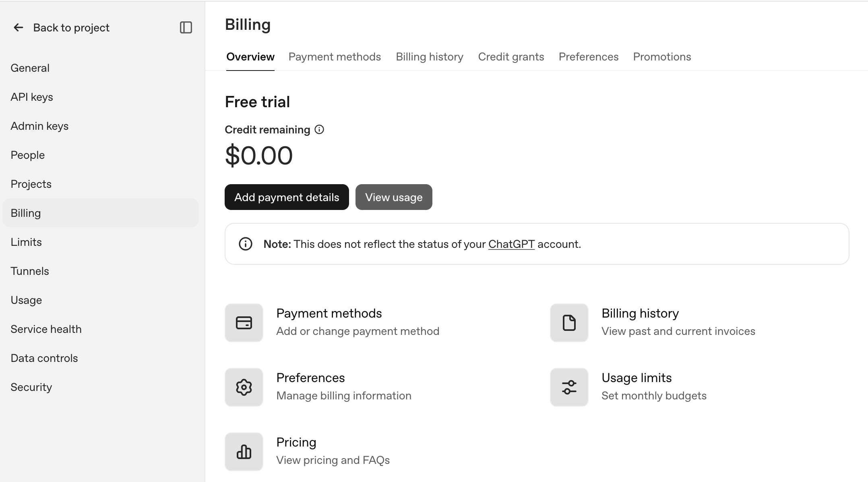Click the back arrow icon
The image size is (868, 482).
(x=18, y=27)
